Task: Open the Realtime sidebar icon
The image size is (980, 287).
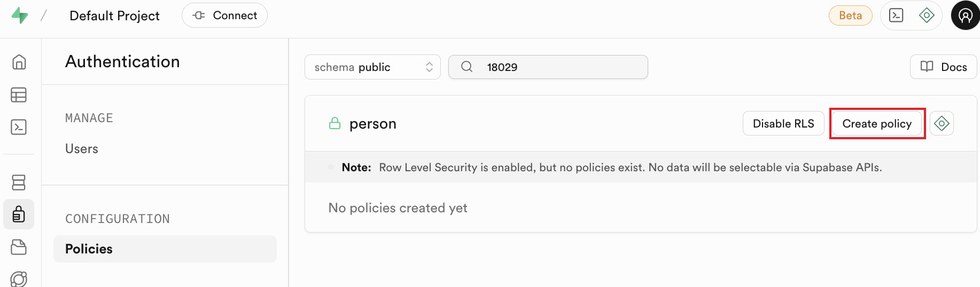Action: tap(19, 278)
